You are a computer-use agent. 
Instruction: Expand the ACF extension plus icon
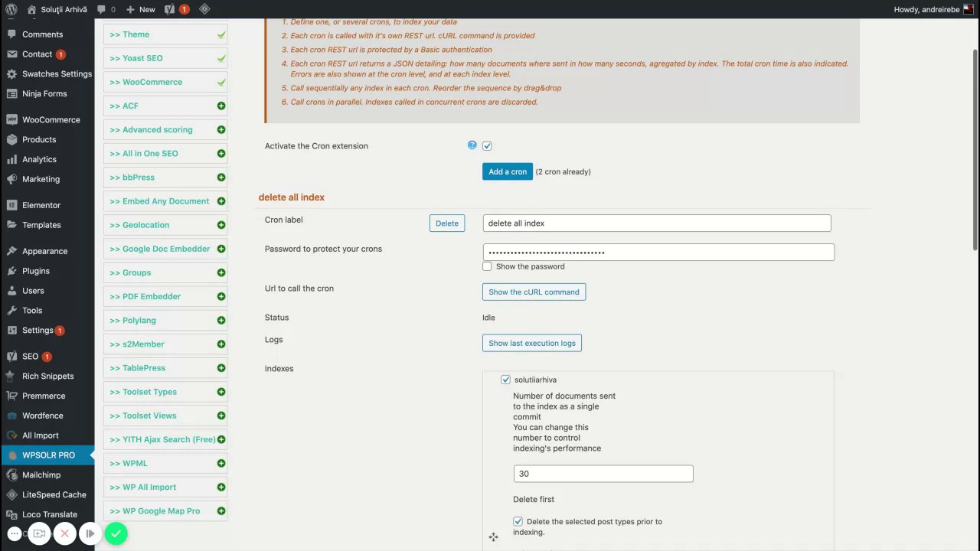(221, 106)
